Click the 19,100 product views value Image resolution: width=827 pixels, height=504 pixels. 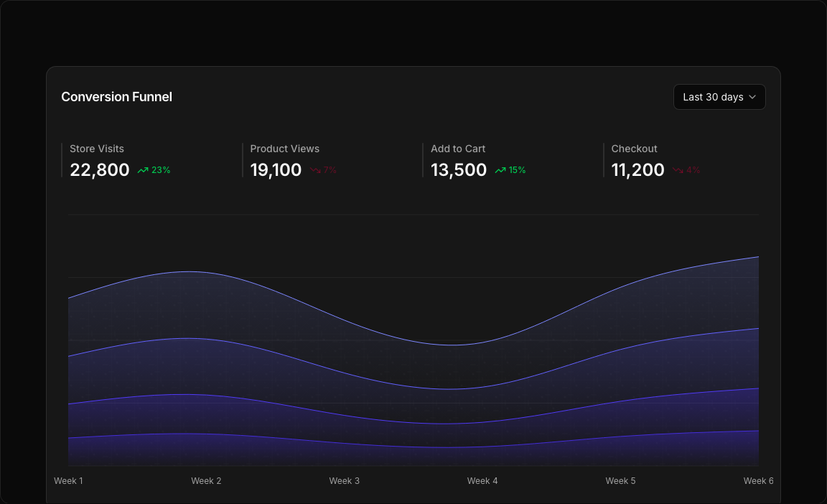(276, 170)
